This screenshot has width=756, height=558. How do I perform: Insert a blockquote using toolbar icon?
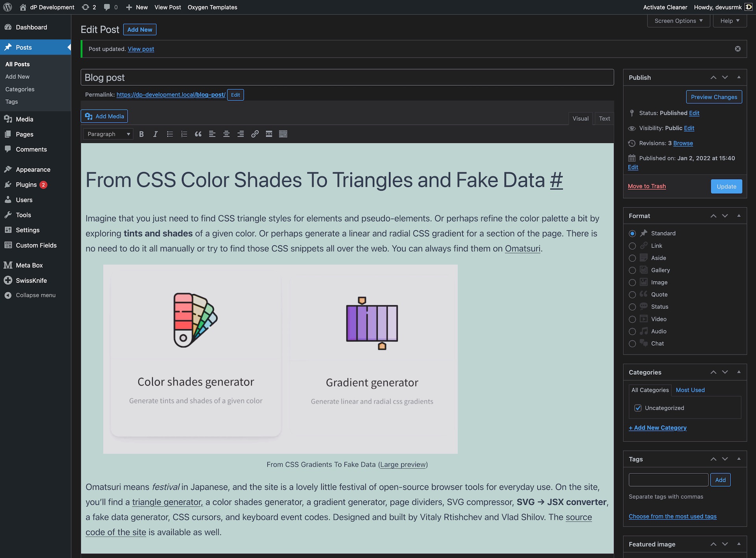pyautogui.click(x=198, y=134)
